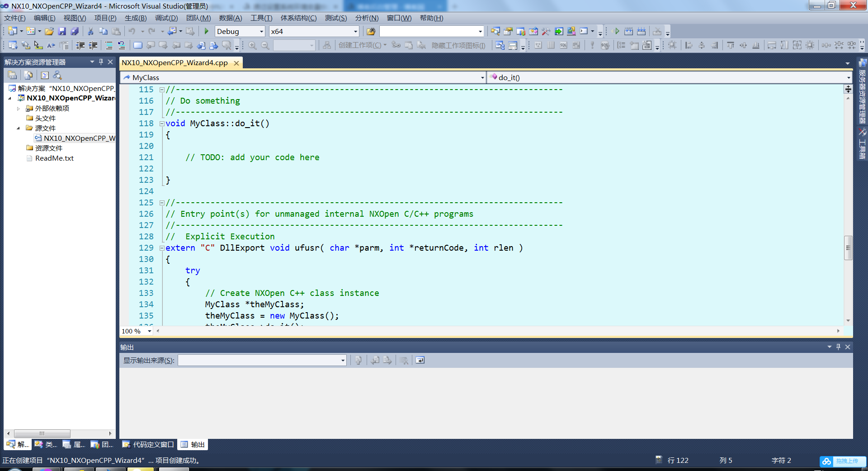Increase line indent icon
Image resolution: width=868 pixels, height=471 pixels.
point(93,45)
